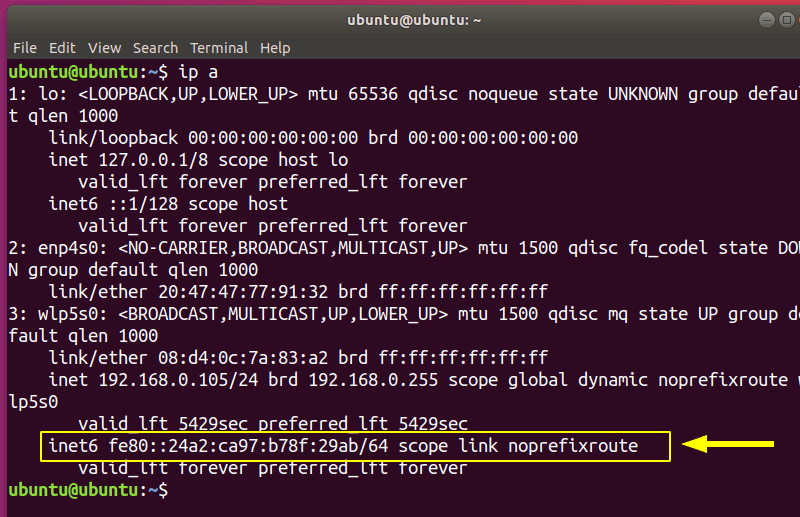The image size is (800, 517).
Task: Open the Help menu
Action: (275, 47)
